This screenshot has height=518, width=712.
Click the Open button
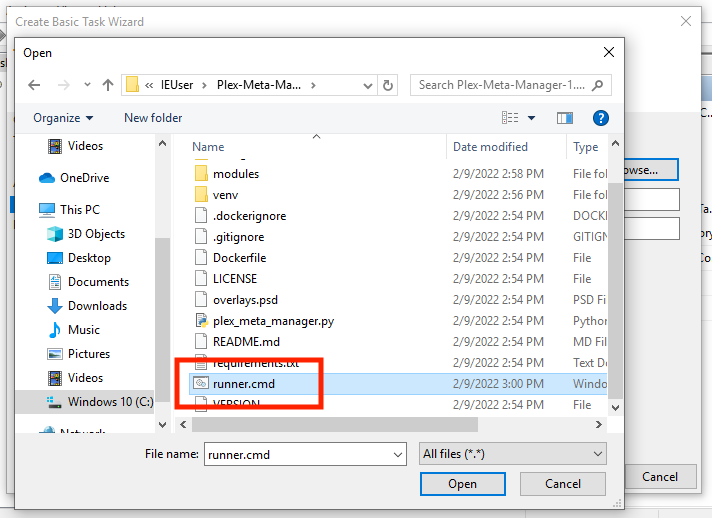pos(463,484)
